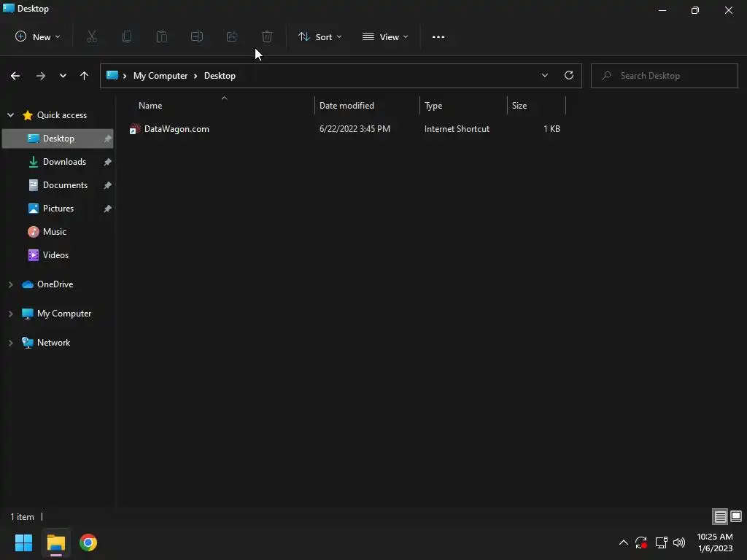
Task: Click the Internet Shortcut type cell
Action: coord(457,129)
